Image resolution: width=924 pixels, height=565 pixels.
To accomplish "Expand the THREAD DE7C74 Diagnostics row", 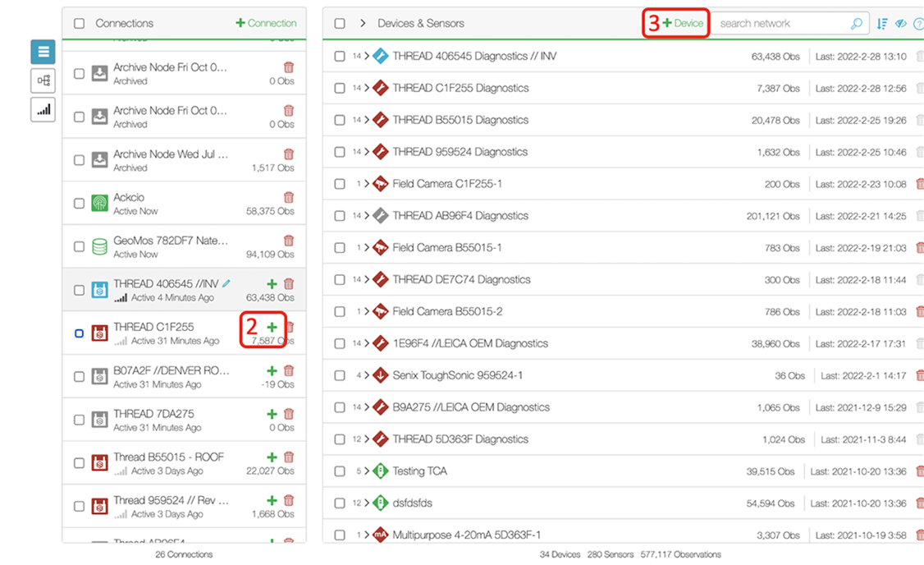I will coord(367,279).
